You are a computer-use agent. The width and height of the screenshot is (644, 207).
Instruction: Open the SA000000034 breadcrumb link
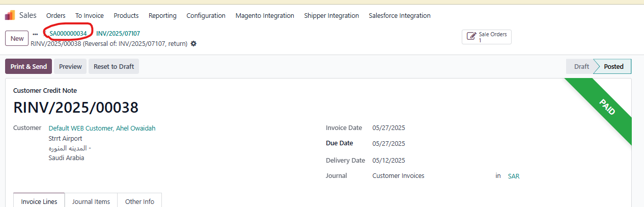68,34
